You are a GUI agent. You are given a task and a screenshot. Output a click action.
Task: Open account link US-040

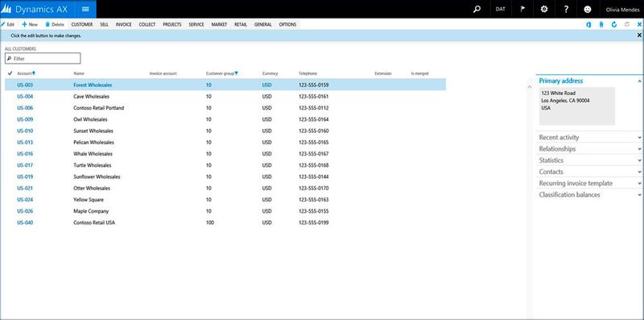[x=25, y=222]
